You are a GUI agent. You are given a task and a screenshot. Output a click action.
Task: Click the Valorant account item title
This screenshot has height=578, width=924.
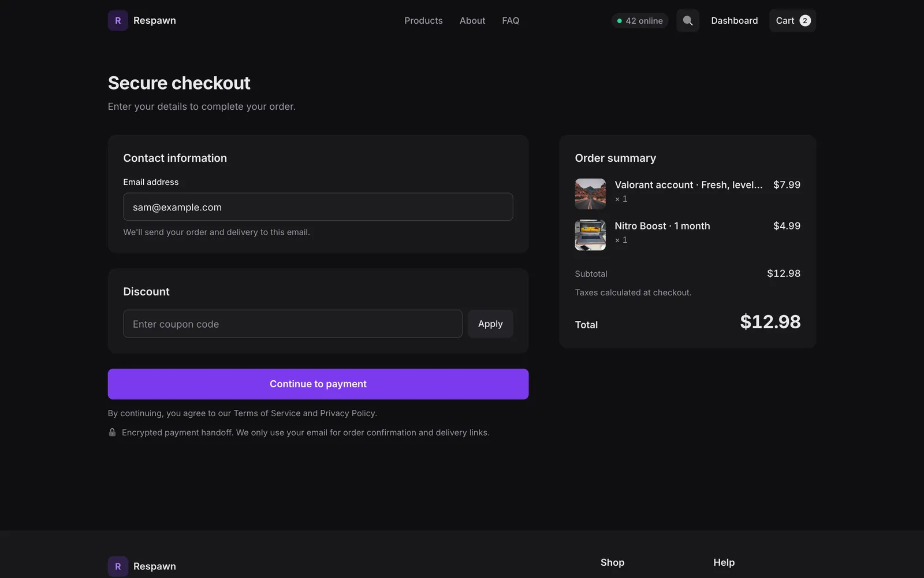[688, 185]
